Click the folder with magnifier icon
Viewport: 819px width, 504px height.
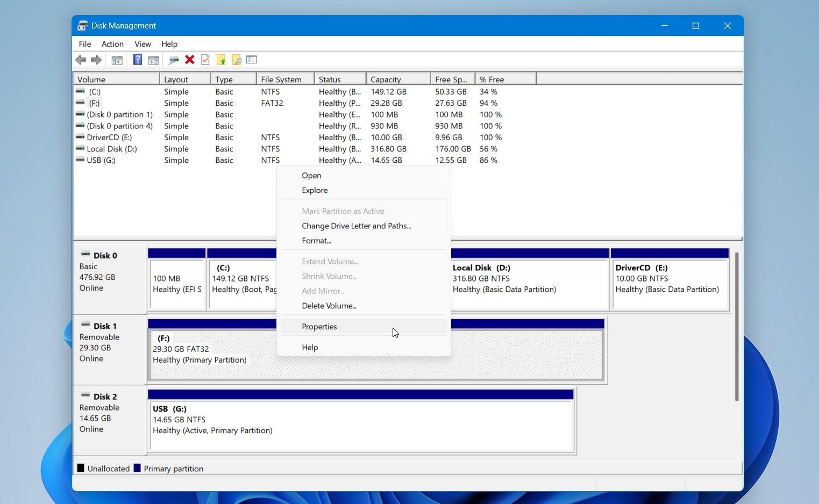237,60
